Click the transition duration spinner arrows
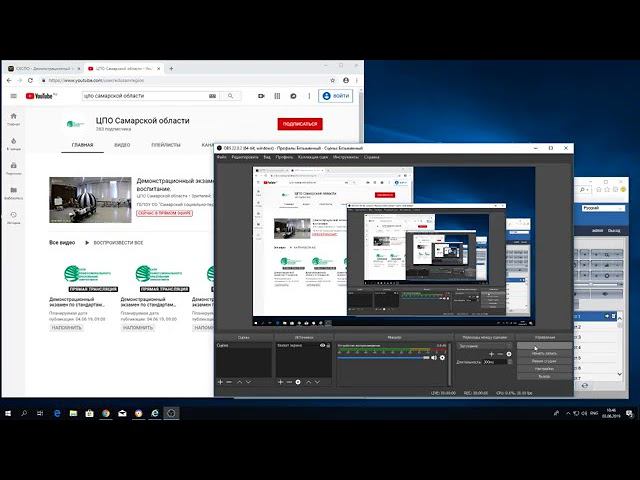The width and height of the screenshot is (640, 480). pyautogui.click(x=510, y=362)
